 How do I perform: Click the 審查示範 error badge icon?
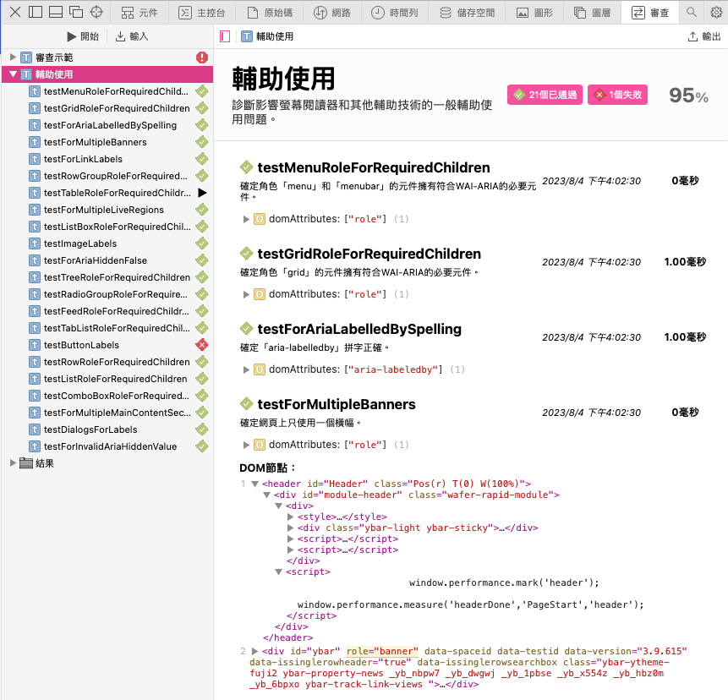202,57
